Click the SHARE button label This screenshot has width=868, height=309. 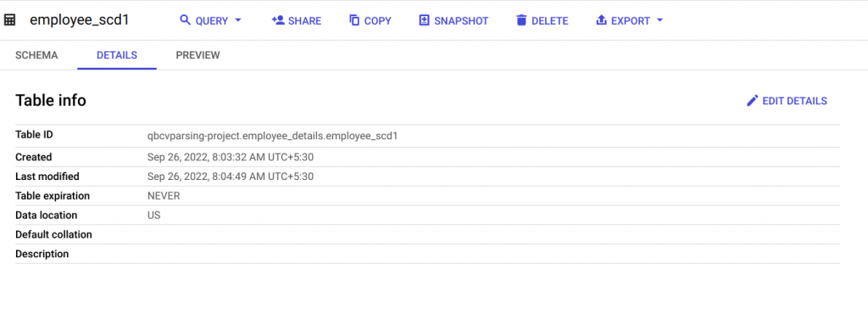304,21
